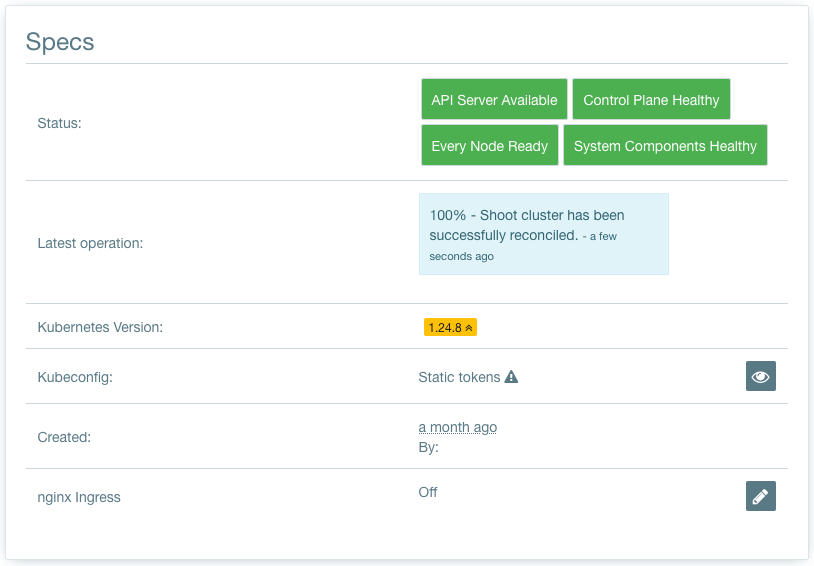
Task: Click the Static tokens warning triangle icon
Action: click(511, 376)
